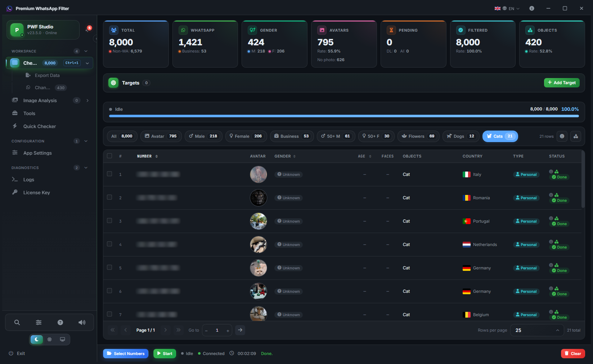Switch to light theme sun icon
The width and height of the screenshot is (593, 364).
pyautogui.click(x=50, y=339)
